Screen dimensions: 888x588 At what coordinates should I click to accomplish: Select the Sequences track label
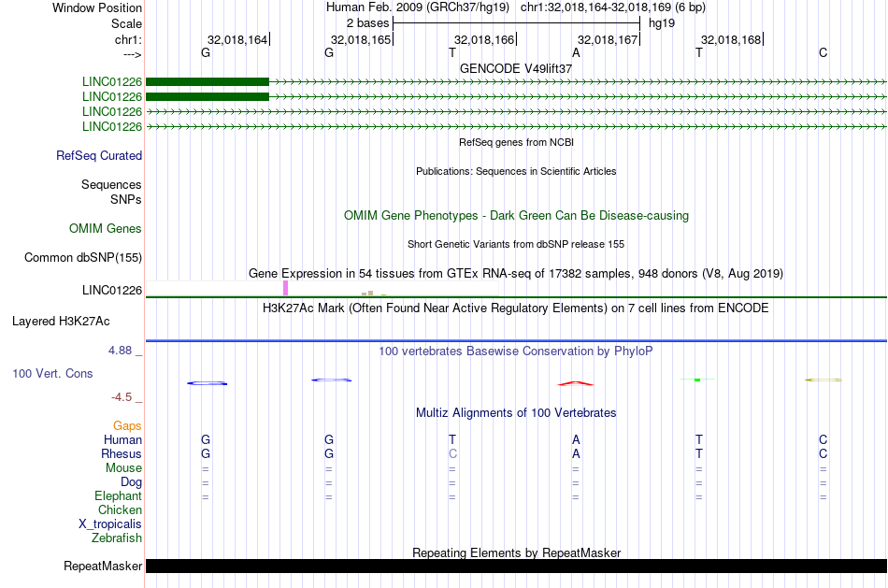111,185
